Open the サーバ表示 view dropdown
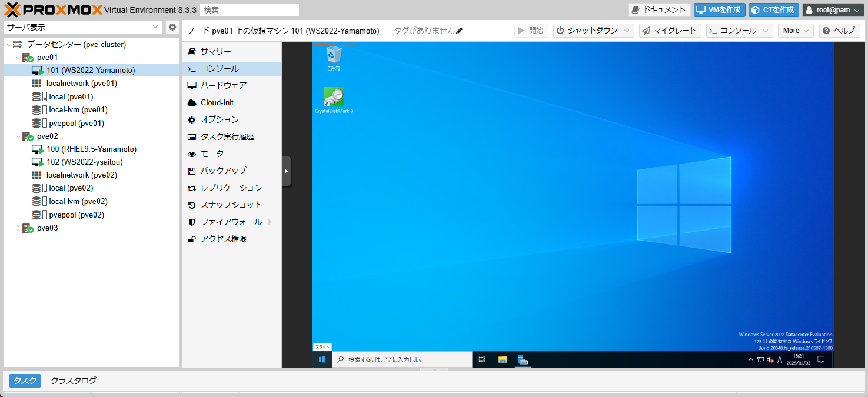This screenshot has height=397, width=868. coord(82,27)
